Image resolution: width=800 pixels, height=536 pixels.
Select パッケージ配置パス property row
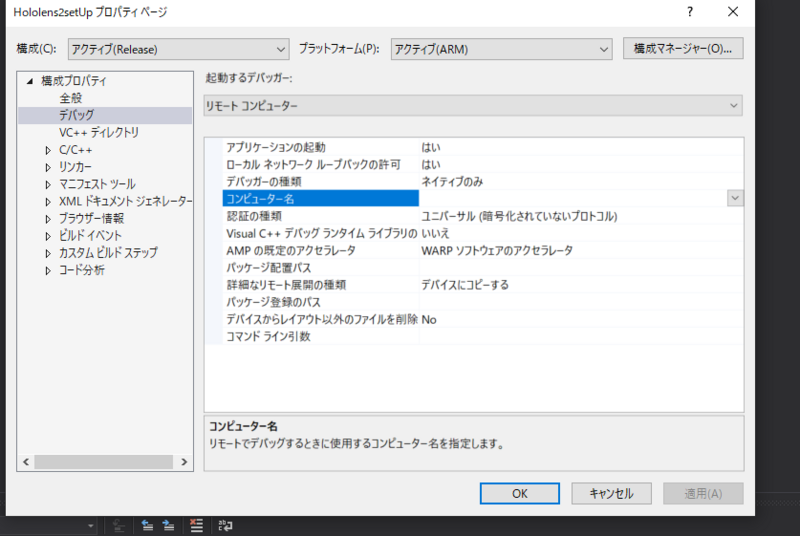(483, 268)
